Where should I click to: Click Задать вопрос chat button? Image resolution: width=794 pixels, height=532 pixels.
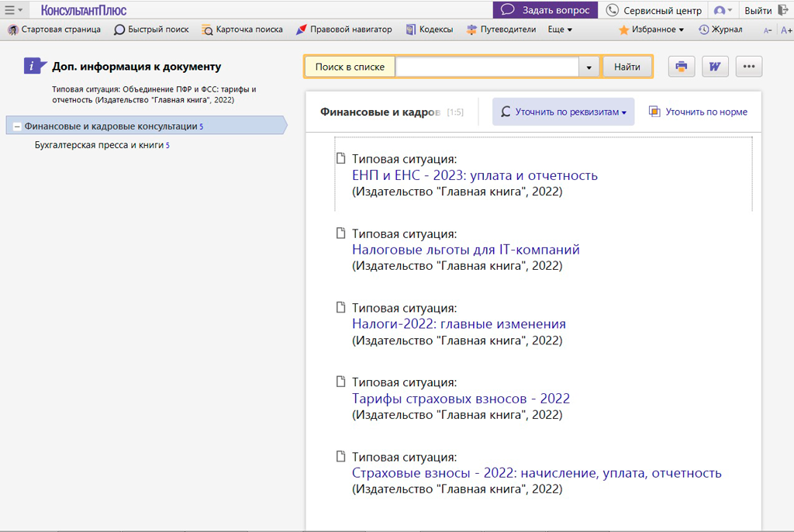click(x=545, y=10)
